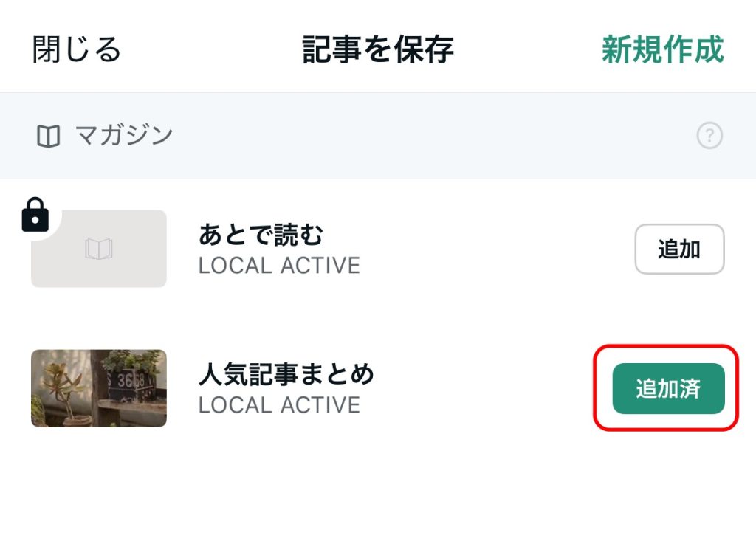Click empty row space right of 人気記事まとめ title
This screenshot has height=555, width=756.
(482, 388)
